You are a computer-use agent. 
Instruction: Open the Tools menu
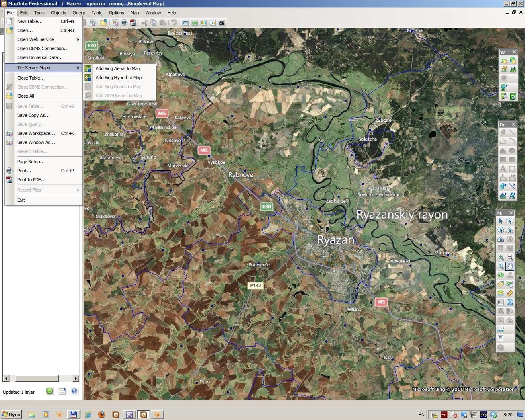(39, 13)
